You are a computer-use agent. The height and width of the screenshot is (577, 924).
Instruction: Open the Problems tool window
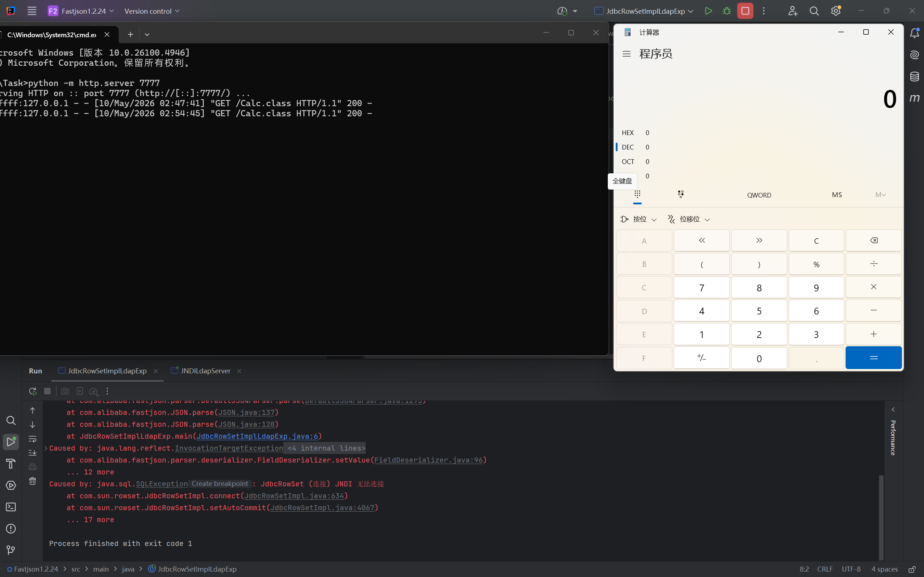11,529
